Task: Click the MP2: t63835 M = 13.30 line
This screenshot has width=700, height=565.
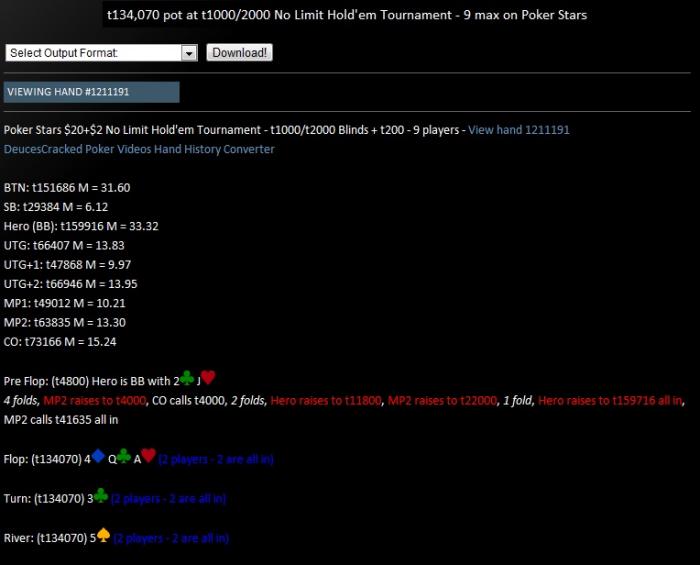Action: (65, 322)
